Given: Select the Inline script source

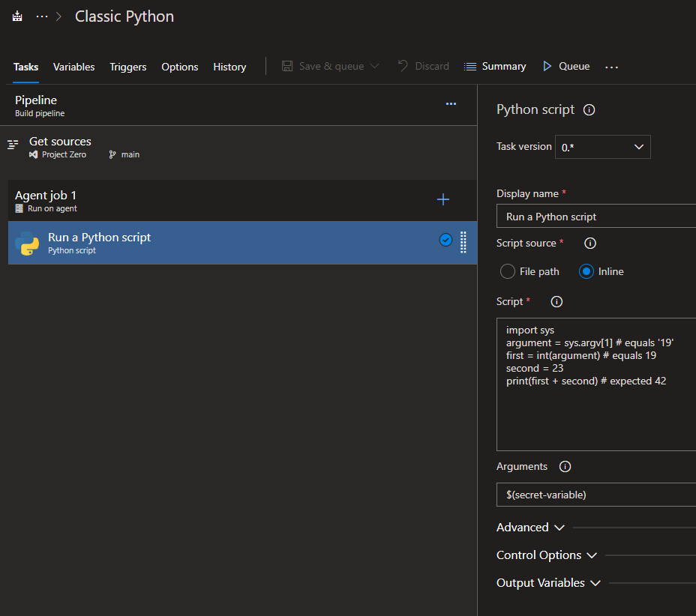Looking at the screenshot, I should point(586,271).
